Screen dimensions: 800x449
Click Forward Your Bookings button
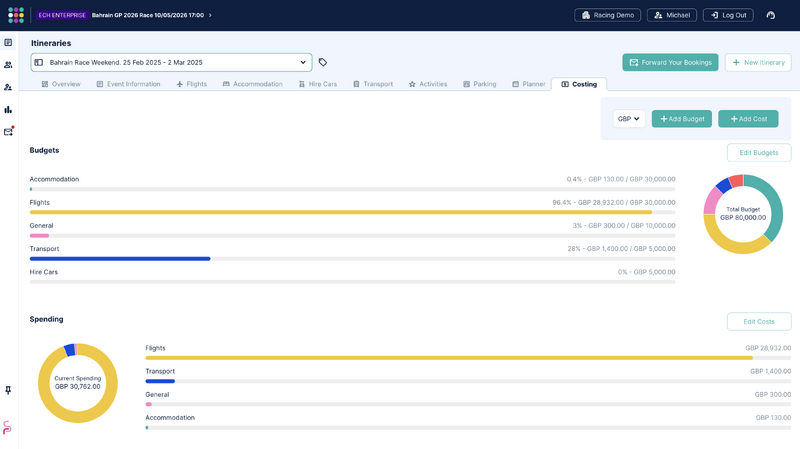click(670, 62)
